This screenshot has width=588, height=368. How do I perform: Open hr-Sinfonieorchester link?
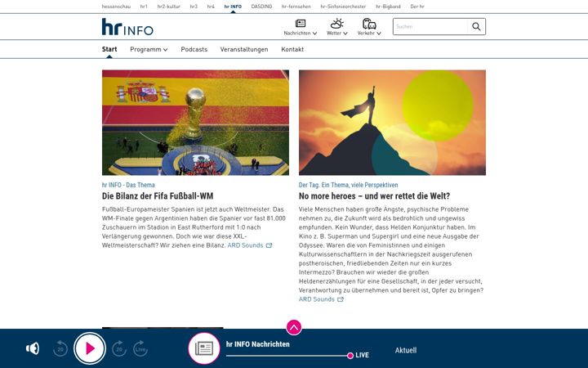[x=343, y=7]
